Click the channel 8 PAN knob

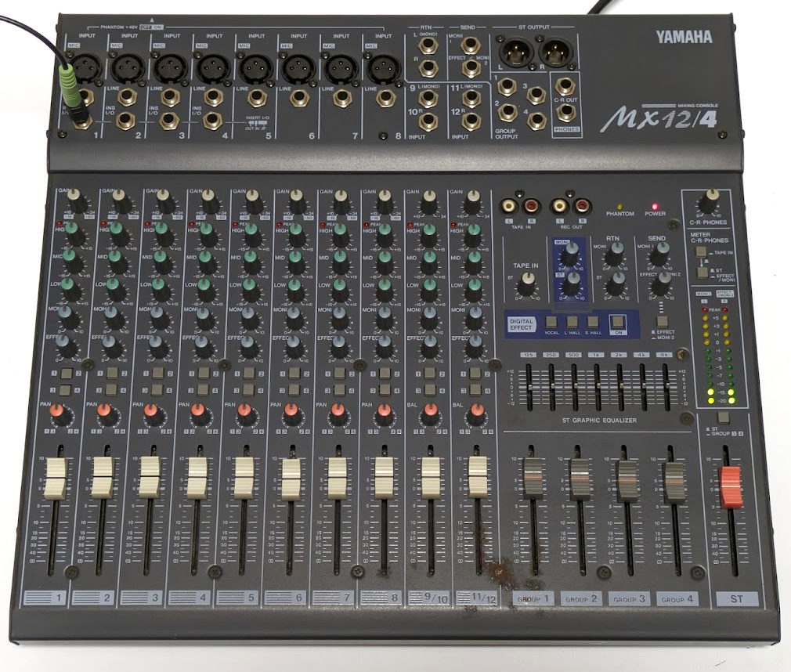tap(383, 414)
